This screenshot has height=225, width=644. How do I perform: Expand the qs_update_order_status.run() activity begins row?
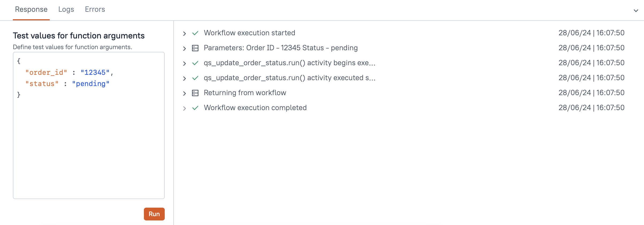pos(184,63)
